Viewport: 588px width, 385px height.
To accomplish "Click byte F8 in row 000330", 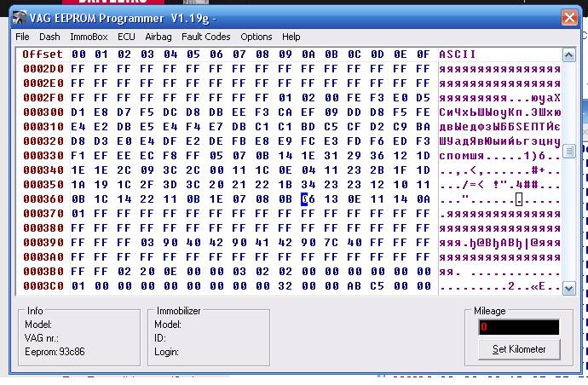I will [170, 156].
